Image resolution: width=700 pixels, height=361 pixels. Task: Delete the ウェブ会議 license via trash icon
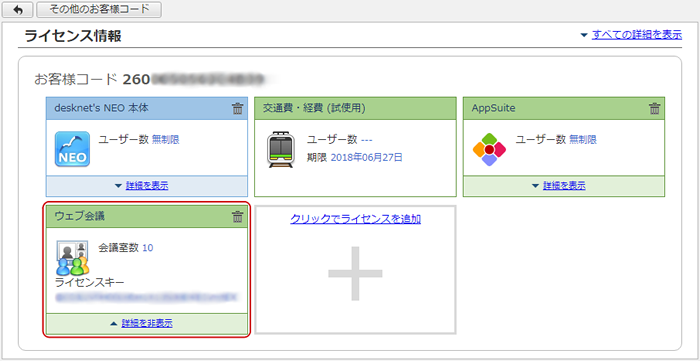(x=238, y=217)
